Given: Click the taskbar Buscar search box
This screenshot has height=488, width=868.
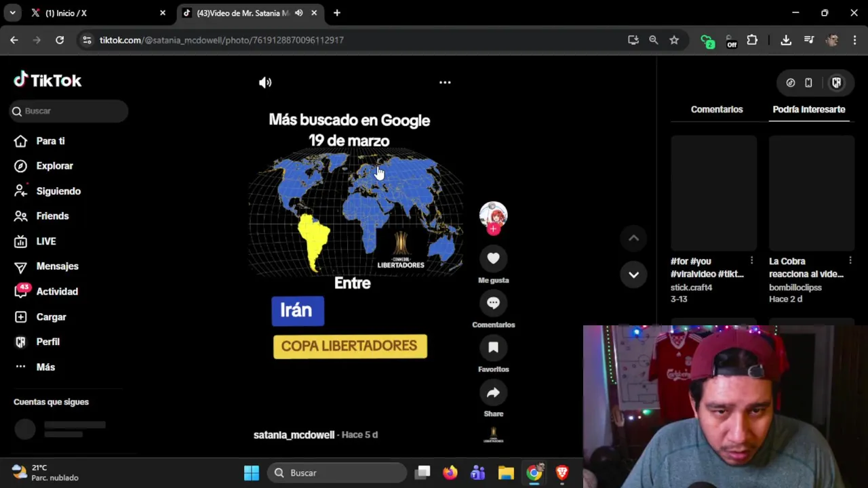Looking at the screenshot, I should [338, 472].
